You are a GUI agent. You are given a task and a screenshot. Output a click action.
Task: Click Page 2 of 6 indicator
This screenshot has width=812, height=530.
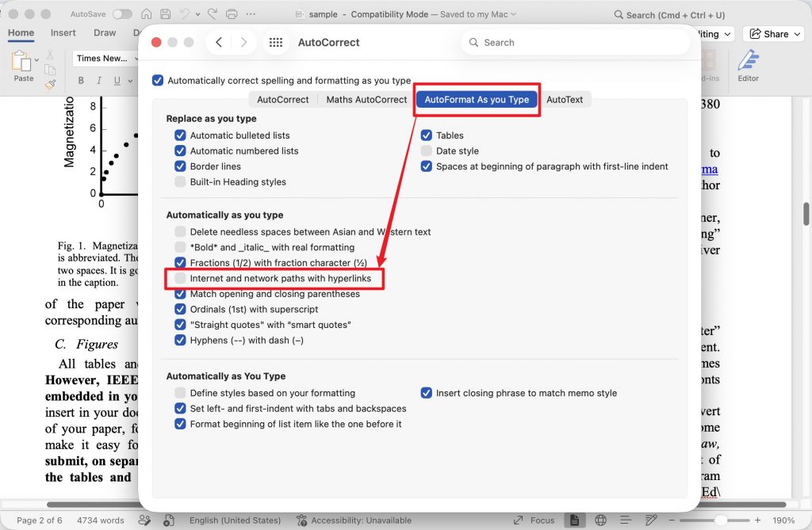click(40, 520)
